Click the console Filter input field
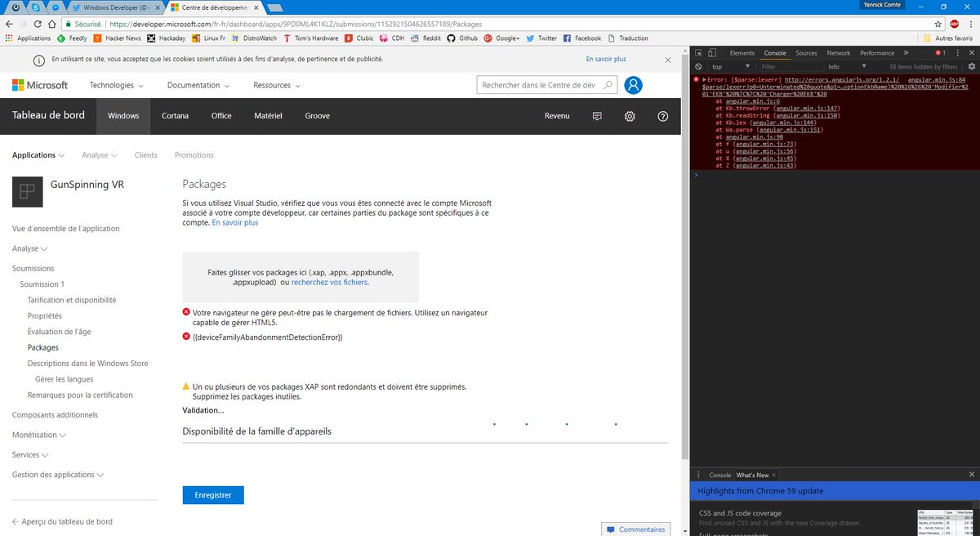Screen dimensions: 980x536 790,66
